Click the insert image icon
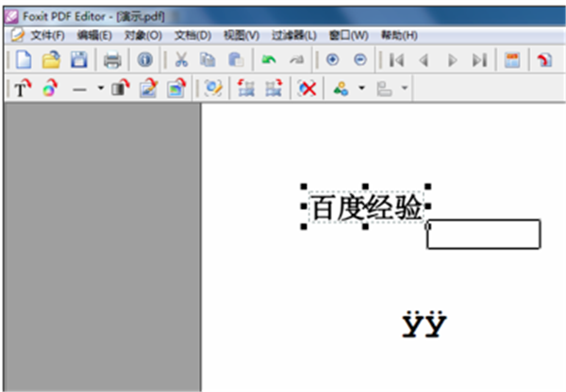The image size is (566, 392). pyautogui.click(x=176, y=89)
